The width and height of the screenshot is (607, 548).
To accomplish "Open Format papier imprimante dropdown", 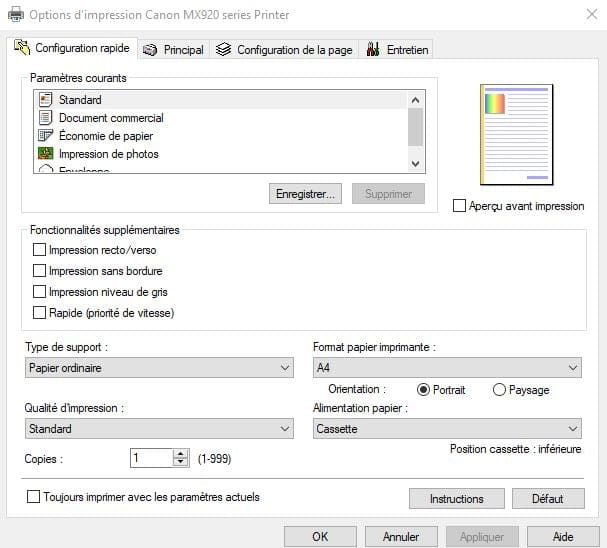I will pos(447,368).
